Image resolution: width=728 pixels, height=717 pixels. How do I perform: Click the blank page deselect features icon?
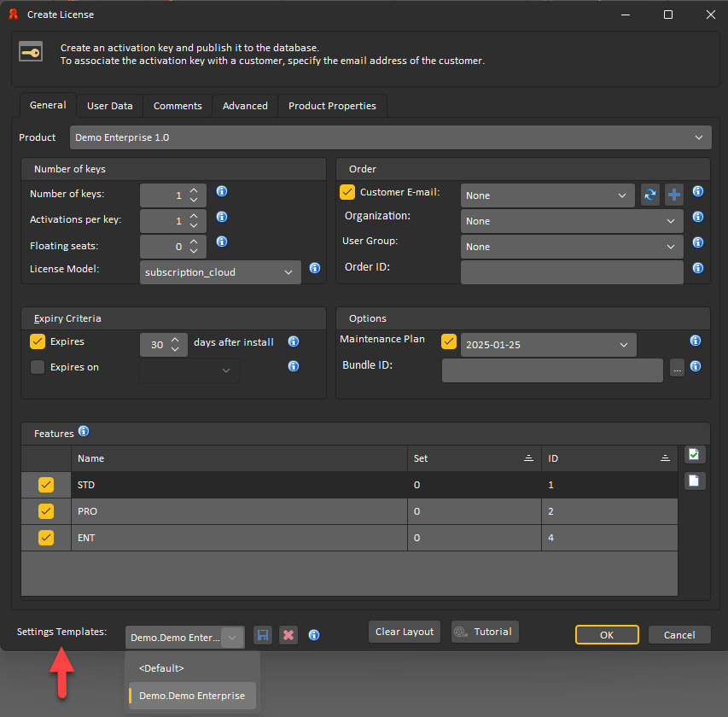[696, 481]
